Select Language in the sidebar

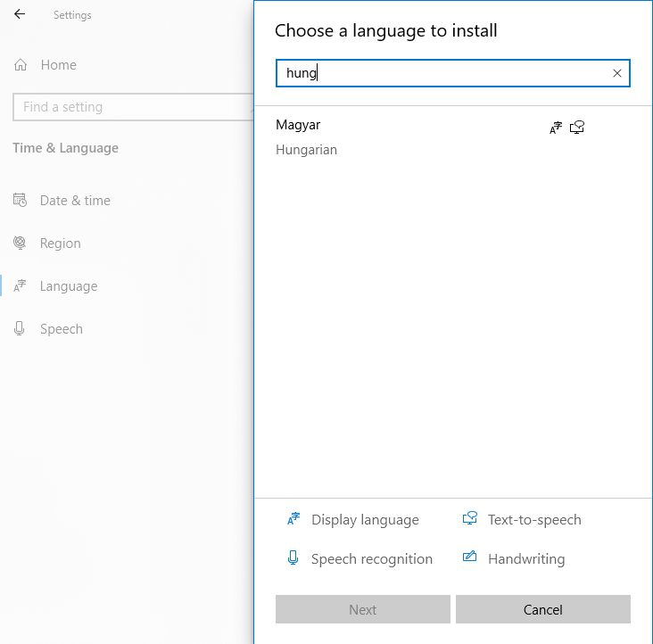[x=68, y=286]
